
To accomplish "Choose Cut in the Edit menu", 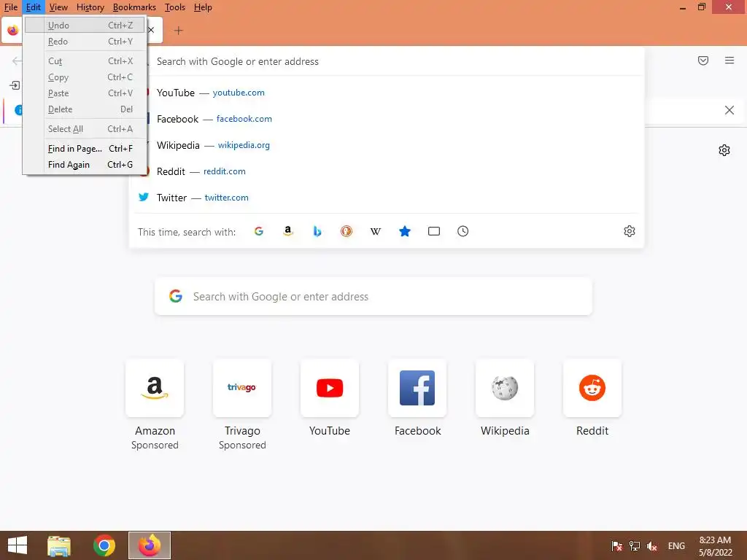I will 85,61.
